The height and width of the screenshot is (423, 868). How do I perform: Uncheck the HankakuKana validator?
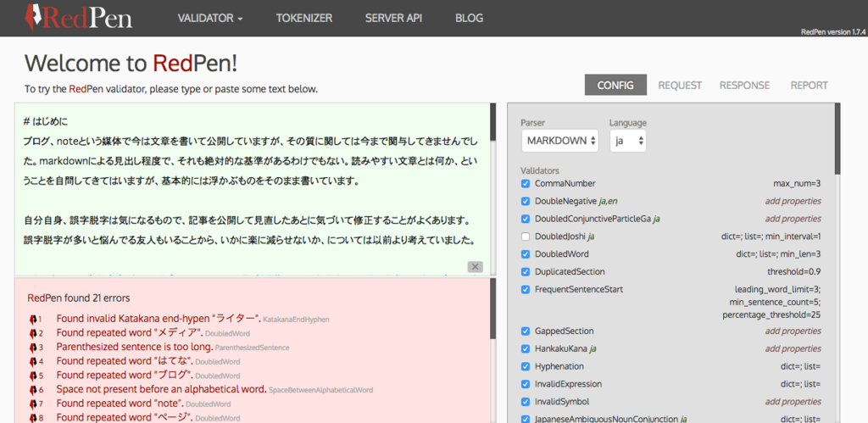click(526, 348)
